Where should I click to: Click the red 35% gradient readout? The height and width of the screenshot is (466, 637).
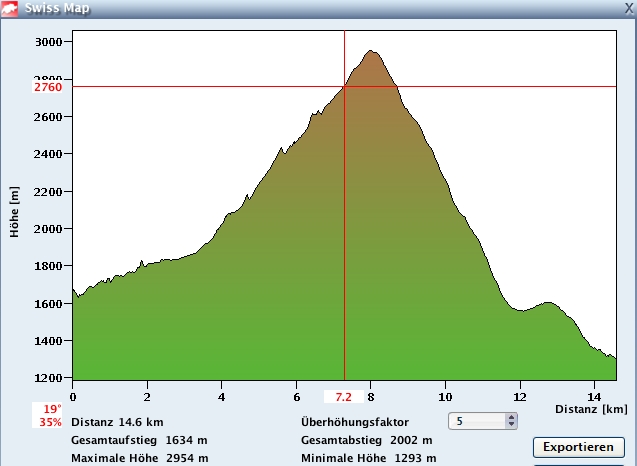pyautogui.click(x=52, y=422)
